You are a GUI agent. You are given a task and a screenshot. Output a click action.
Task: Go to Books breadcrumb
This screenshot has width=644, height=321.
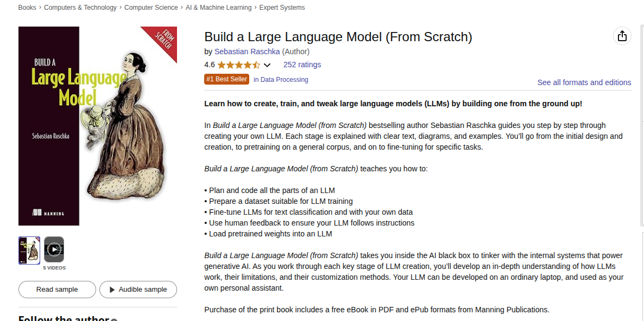[27, 8]
